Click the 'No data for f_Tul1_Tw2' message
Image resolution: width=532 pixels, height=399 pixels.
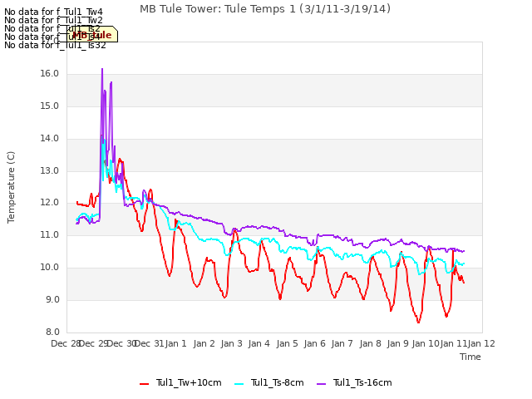tap(53, 20)
